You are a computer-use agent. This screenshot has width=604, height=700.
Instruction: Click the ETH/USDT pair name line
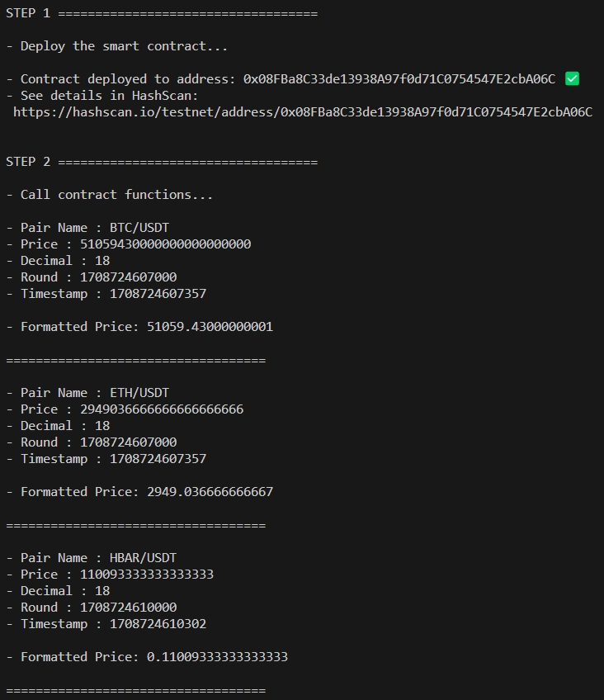click(x=95, y=393)
